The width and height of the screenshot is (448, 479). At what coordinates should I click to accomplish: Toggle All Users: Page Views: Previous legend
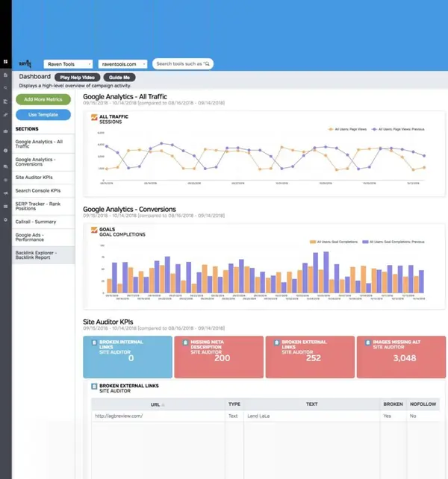point(398,129)
